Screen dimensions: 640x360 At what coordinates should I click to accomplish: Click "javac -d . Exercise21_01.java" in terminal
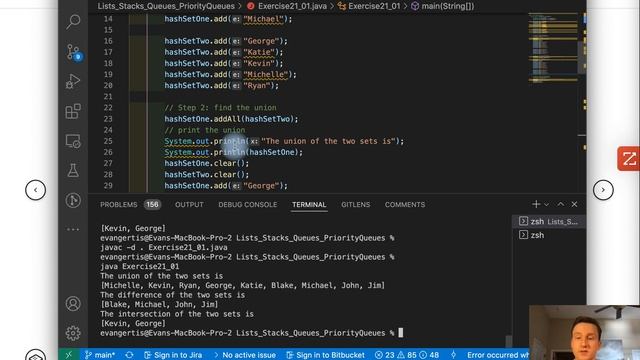click(x=164, y=247)
